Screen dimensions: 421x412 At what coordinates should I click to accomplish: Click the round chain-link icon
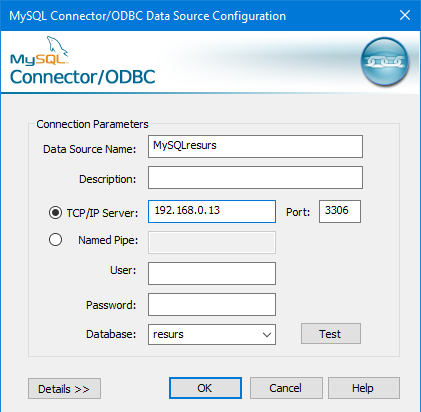(x=385, y=62)
